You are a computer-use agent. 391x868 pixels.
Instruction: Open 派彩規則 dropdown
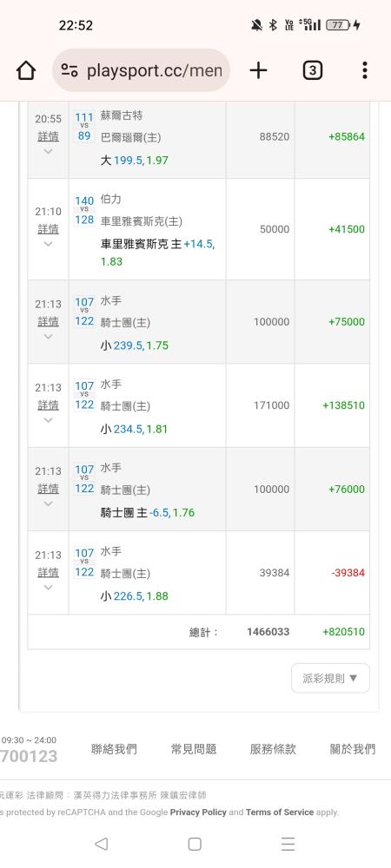point(330,678)
